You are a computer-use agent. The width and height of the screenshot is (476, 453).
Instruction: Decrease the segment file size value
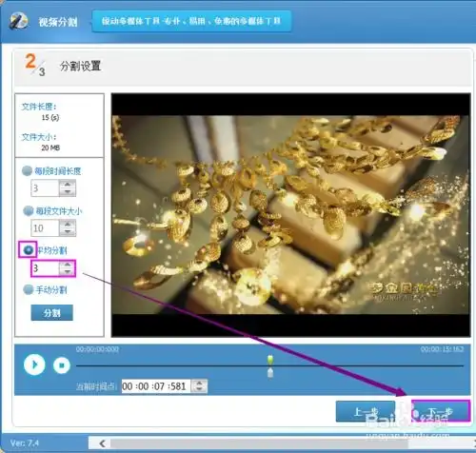68,232
